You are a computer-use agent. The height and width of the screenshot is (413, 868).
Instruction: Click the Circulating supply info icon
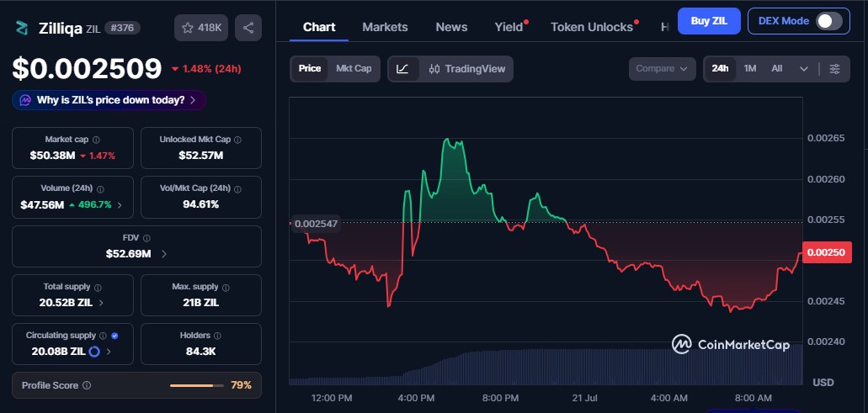pos(103,336)
